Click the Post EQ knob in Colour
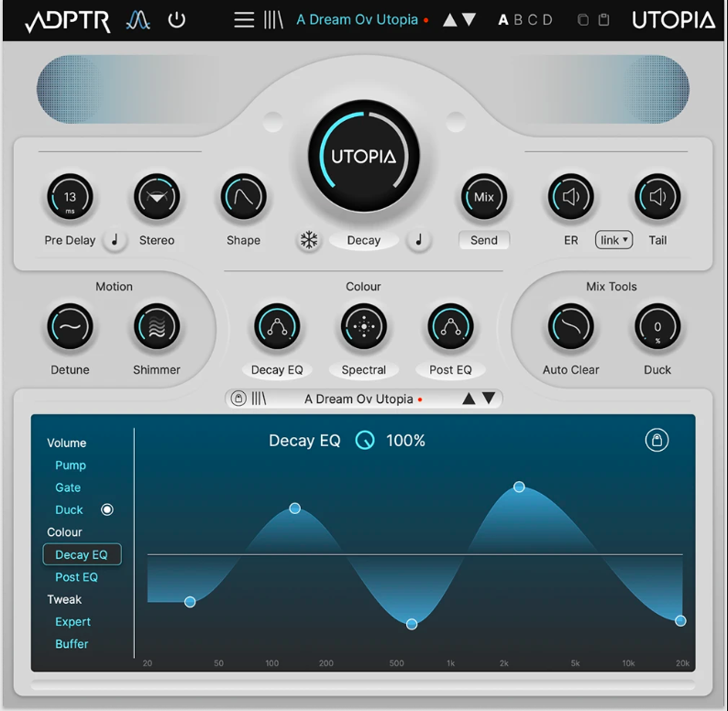The height and width of the screenshot is (711, 728). click(x=450, y=327)
